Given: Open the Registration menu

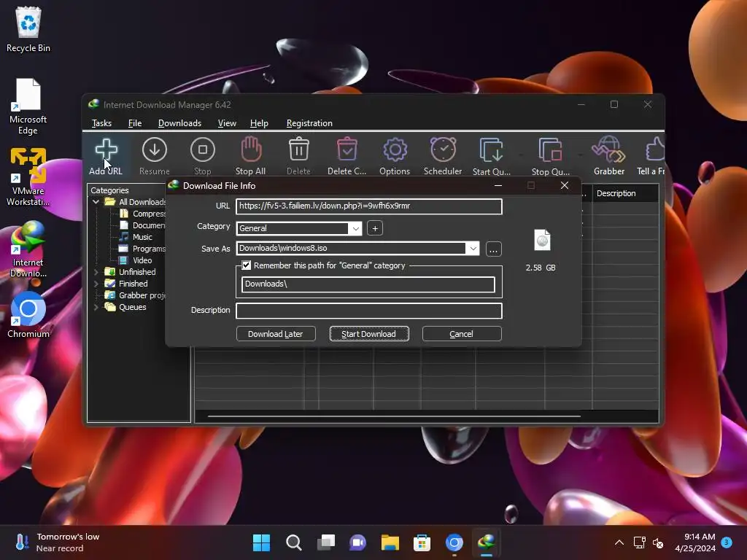Looking at the screenshot, I should pos(309,123).
